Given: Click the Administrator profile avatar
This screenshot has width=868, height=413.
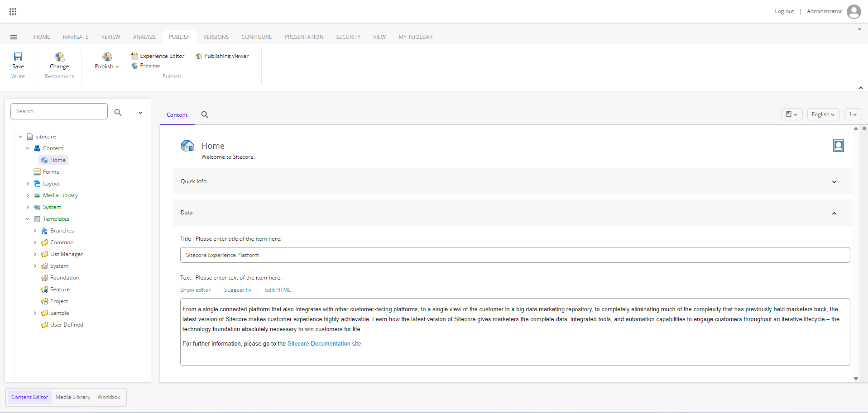Looking at the screenshot, I should pyautogui.click(x=854, y=11).
